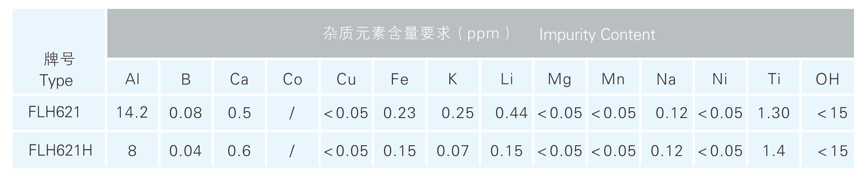Image resolution: width=868 pixels, height=187 pixels.
Task: Click the Mg column header
Action: (559, 79)
